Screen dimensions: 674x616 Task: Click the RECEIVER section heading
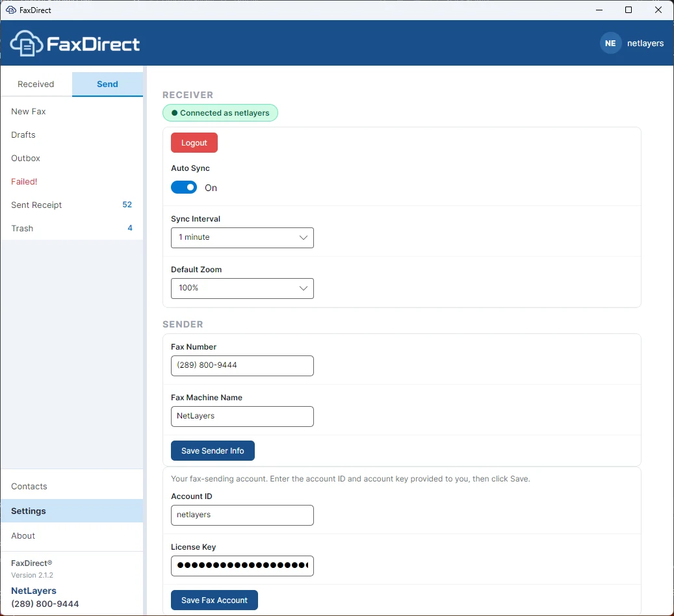(x=188, y=95)
